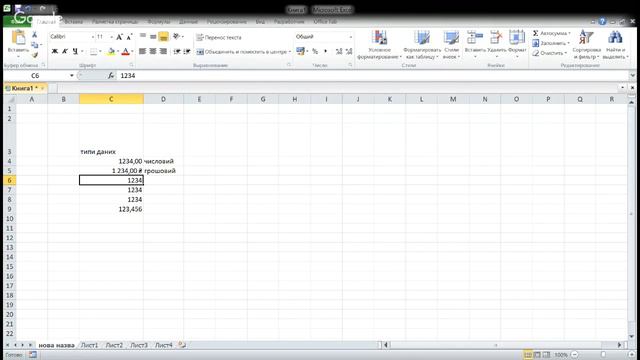This screenshot has height=360, width=640.
Task: Open the Рецензирование ribbon tab
Action: click(227, 22)
